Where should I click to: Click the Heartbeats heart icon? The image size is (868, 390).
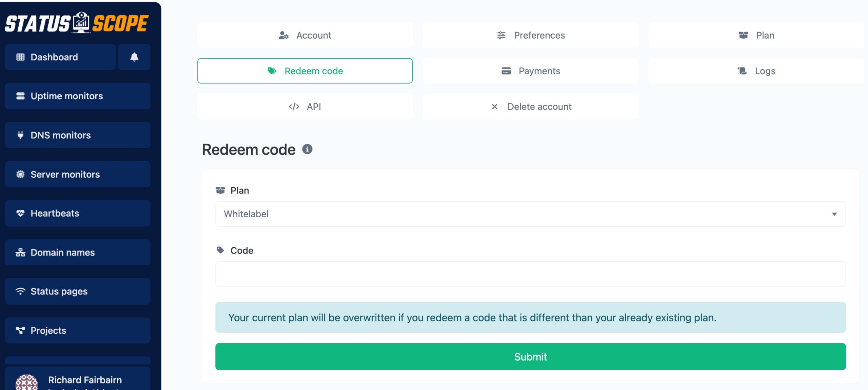[20, 213]
